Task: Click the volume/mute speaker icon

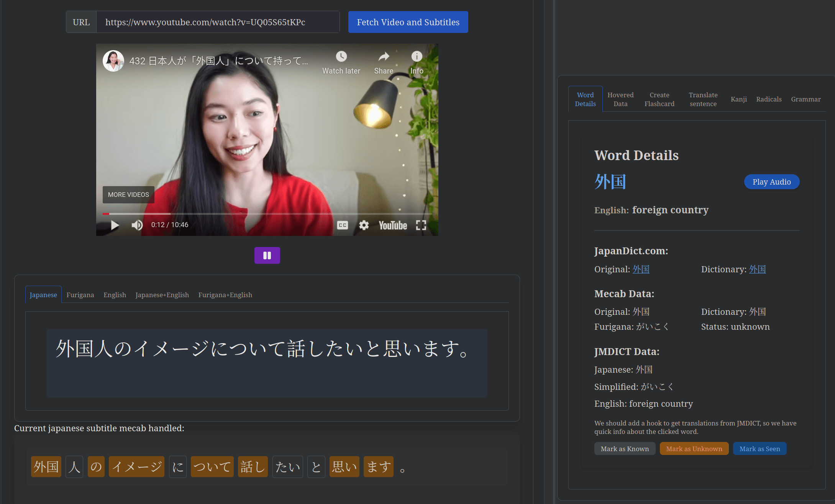Action: point(138,225)
